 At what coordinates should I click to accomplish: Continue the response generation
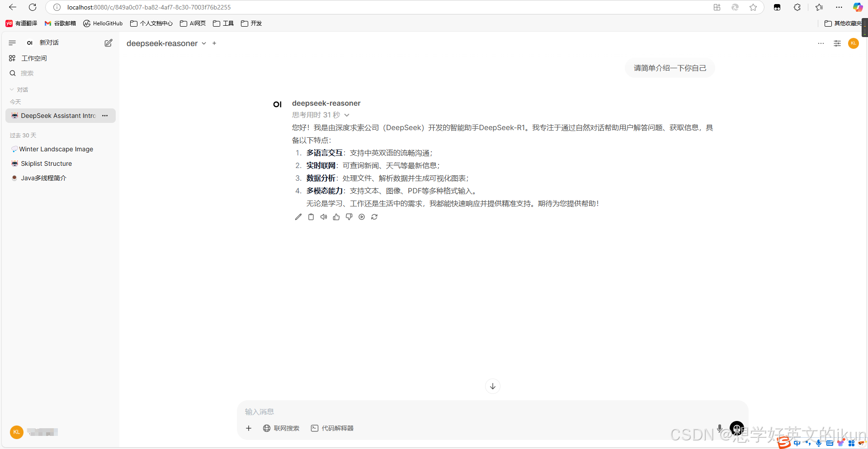pyautogui.click(x=362, y=217)
